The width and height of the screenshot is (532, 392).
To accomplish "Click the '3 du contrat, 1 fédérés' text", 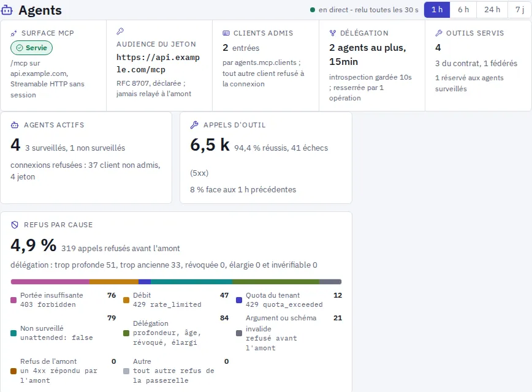I will pyautogui.click(x=476, y=64).
